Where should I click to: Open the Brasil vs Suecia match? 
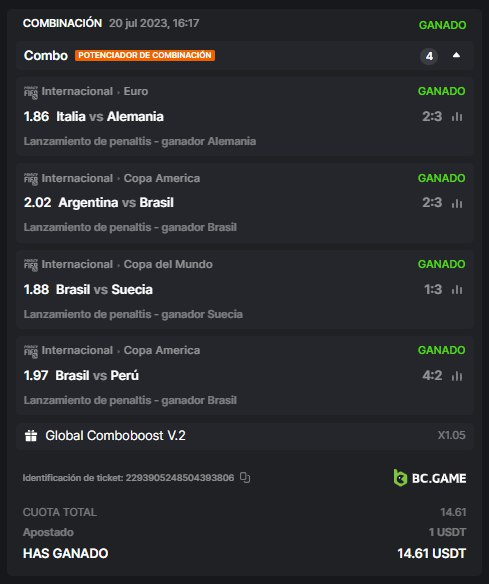[x=104, y=289]
